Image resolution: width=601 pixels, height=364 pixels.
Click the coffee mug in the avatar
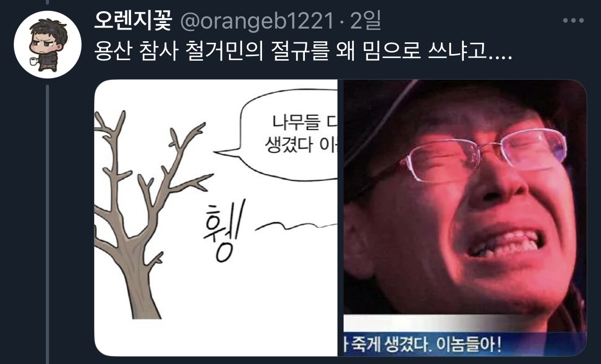click(34, 61)
